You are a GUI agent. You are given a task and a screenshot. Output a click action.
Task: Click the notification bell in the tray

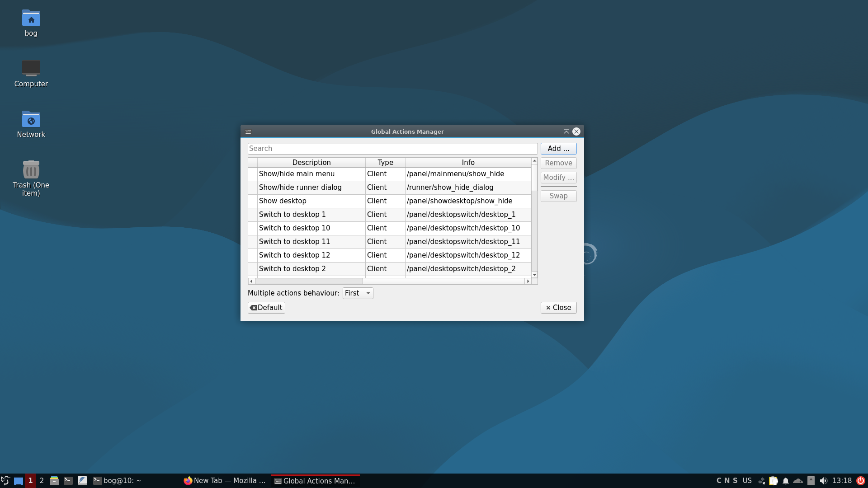point(786,480)
